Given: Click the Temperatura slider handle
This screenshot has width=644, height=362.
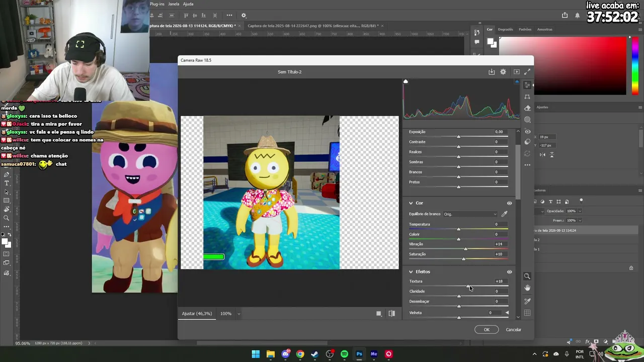Looking at the screenshot, I should [x=458, y=229].
